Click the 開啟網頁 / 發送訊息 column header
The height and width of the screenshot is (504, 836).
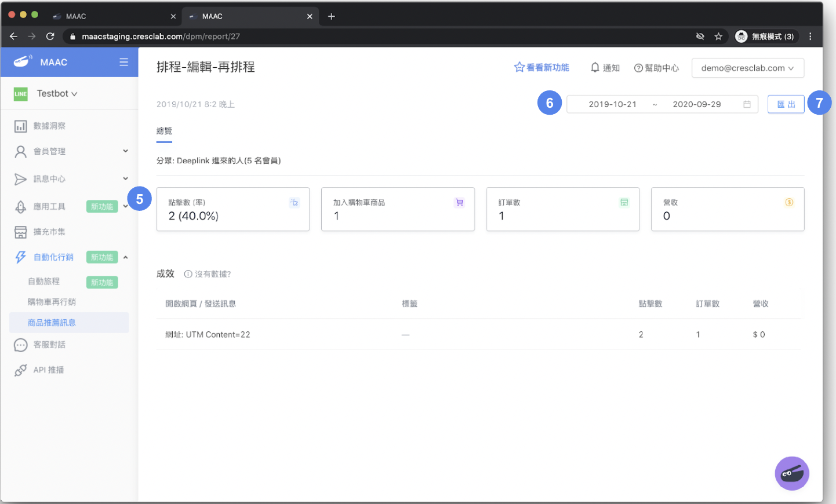[x=201, y=304]
